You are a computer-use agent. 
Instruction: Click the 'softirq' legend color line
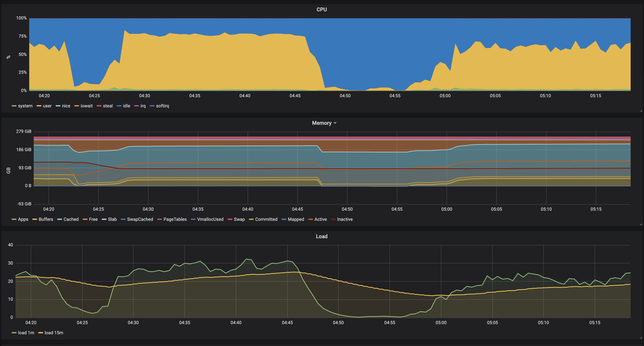[x=152, y=106]
